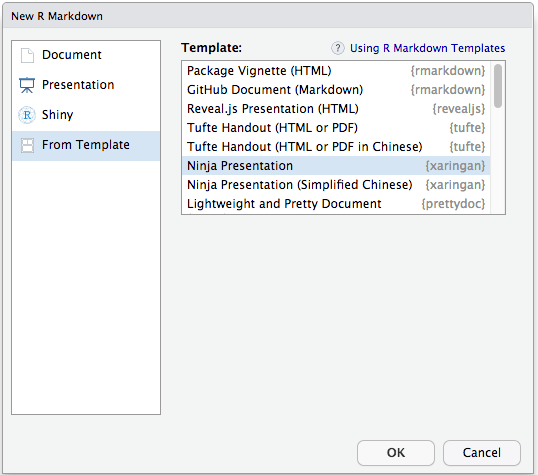538x475 pixels.
Task: Select the Document category
Action: pos(86,55)
